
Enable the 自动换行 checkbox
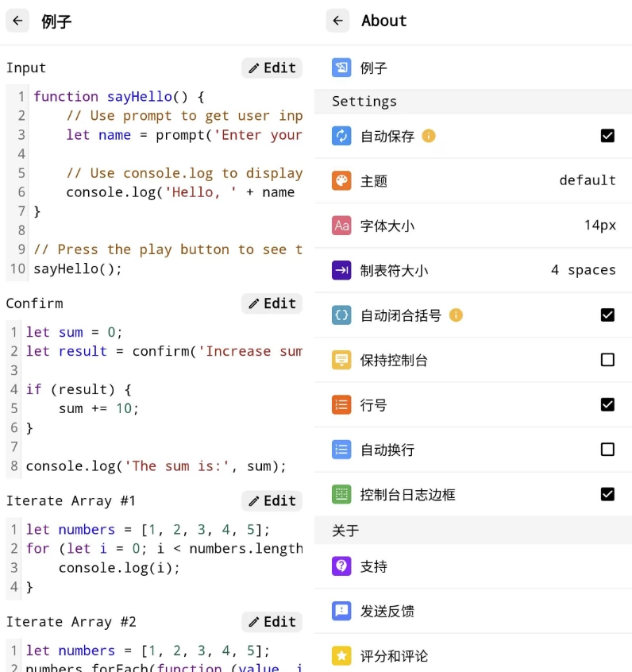[x=607, y=450]
